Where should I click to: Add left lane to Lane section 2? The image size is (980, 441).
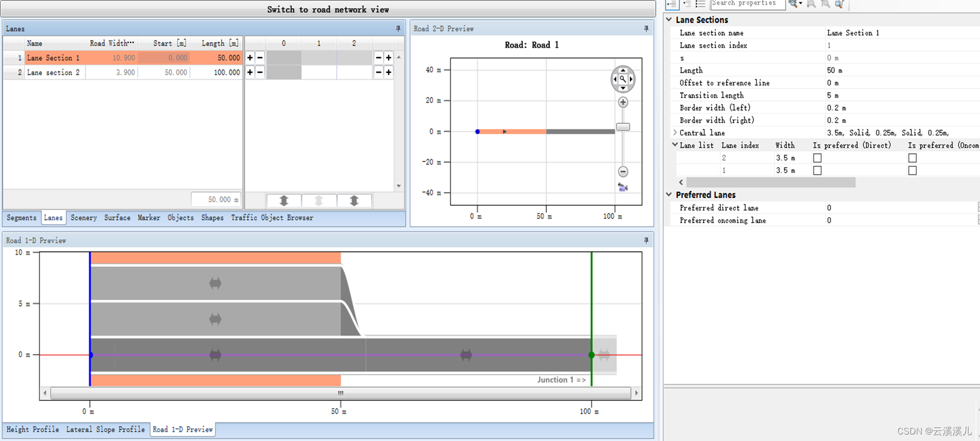[250, 72]
